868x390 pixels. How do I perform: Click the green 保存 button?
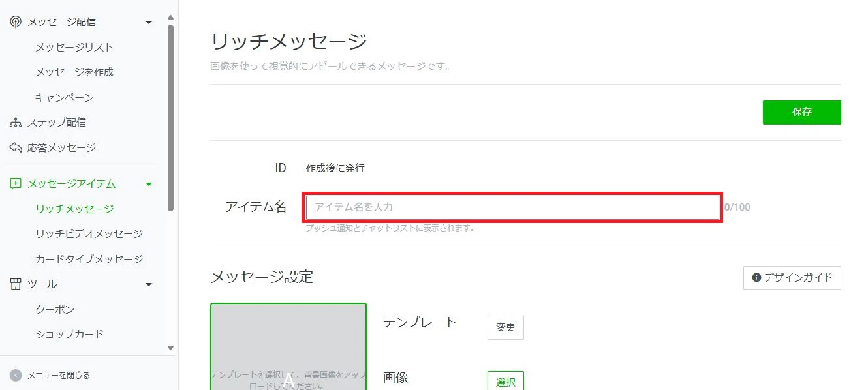[801, 112]
